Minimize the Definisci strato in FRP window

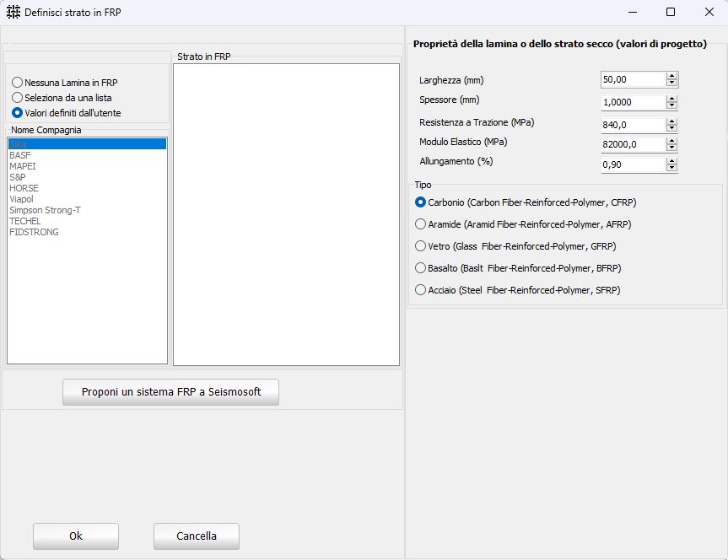pos(633,12)
